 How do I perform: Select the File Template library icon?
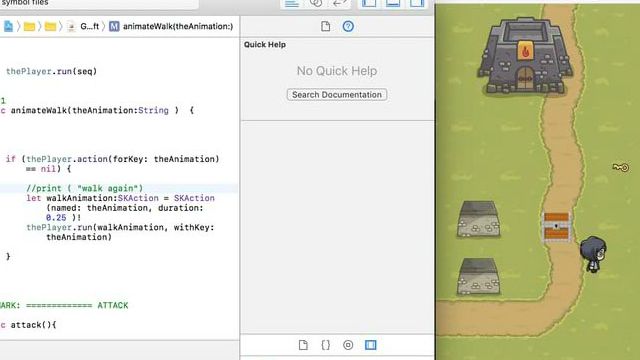(303, 345)
